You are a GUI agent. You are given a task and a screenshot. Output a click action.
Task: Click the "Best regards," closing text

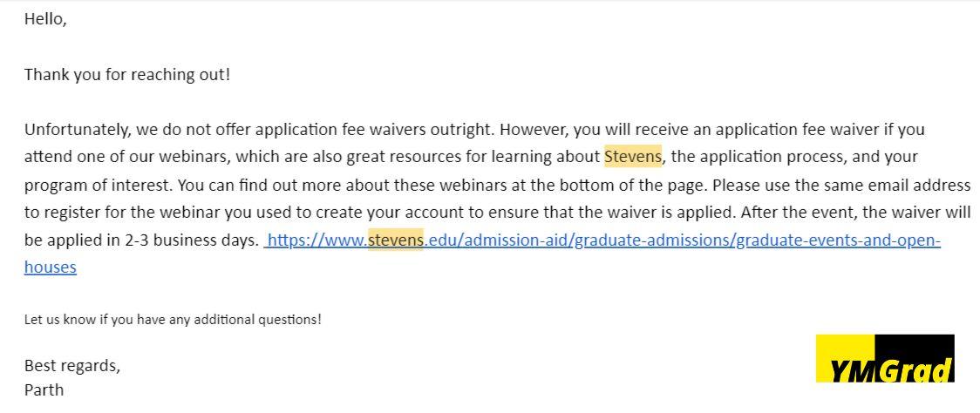point(72,366)
